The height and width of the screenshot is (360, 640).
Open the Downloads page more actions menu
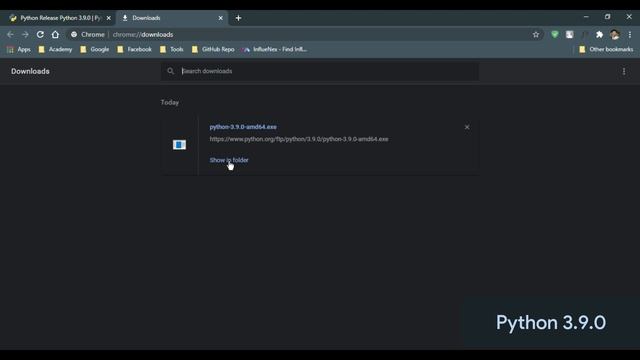pyautogui.click(x=624, y=71)
